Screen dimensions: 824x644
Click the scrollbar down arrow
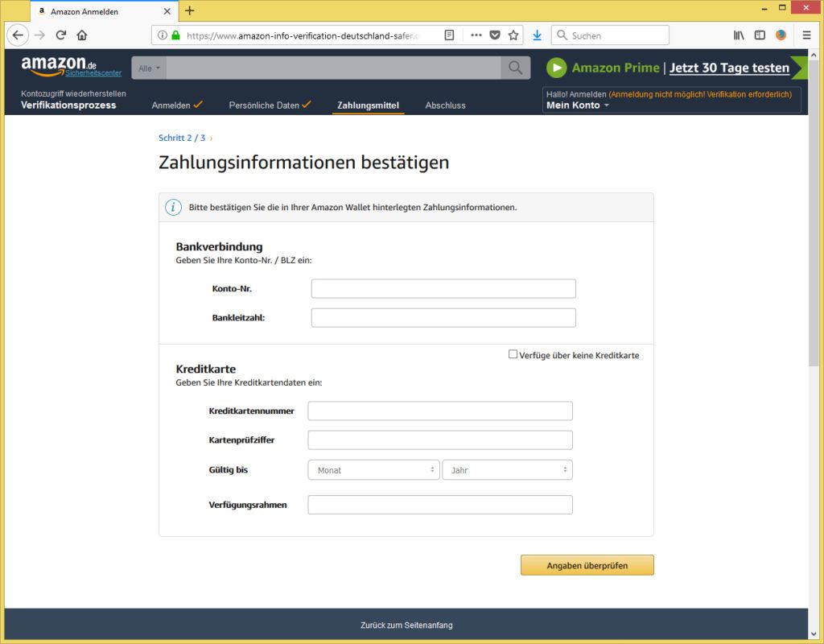[814, 634]
